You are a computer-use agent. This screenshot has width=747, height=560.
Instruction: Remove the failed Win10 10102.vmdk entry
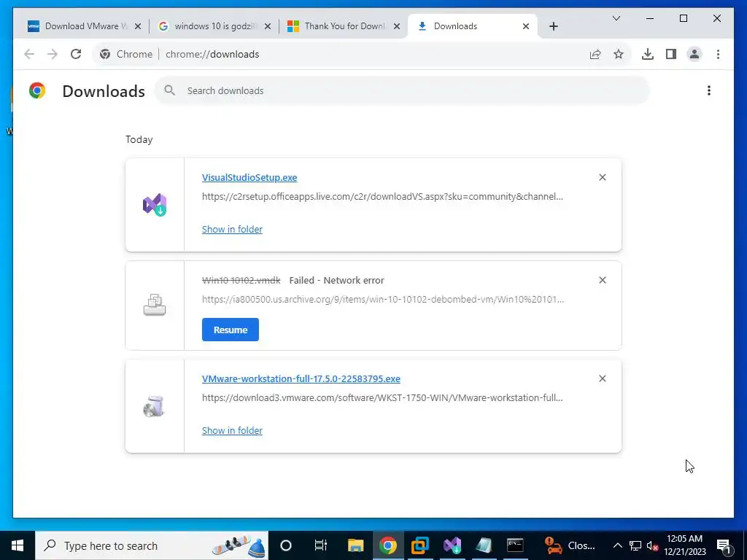(602, 280)
